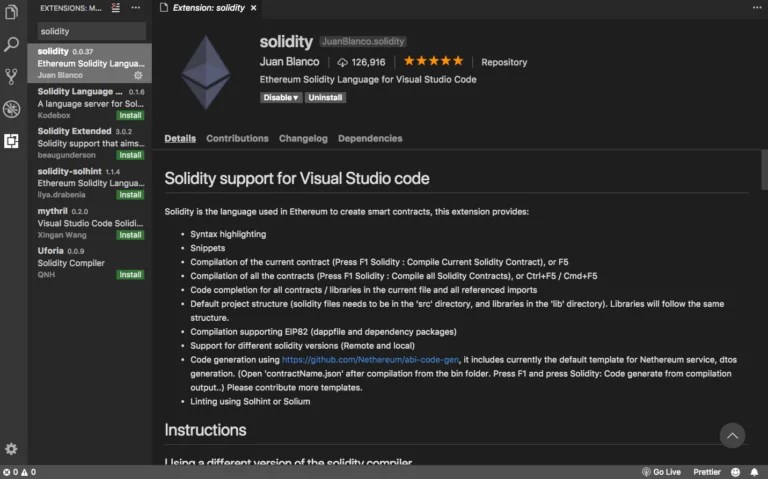Click the extensions search input field
Image resolution: width=768 pixels, height=479 pixels.
[90, 31]
